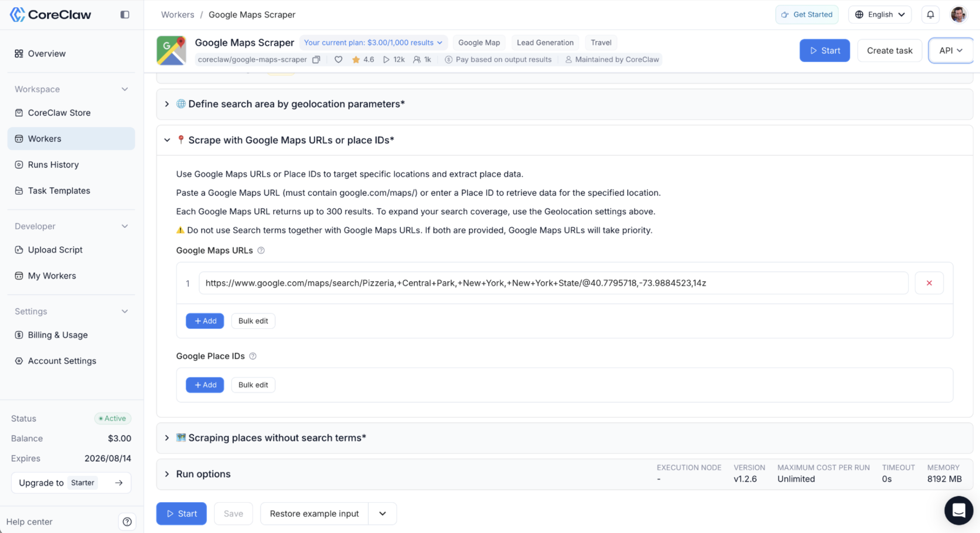The image size is (980, 533).
Task: Collapse the Developer sidebar section
Action: click(125, 226)
